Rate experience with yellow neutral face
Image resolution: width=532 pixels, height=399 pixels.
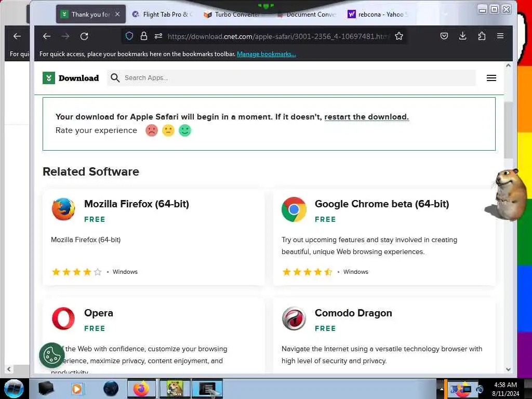(168, 130)
